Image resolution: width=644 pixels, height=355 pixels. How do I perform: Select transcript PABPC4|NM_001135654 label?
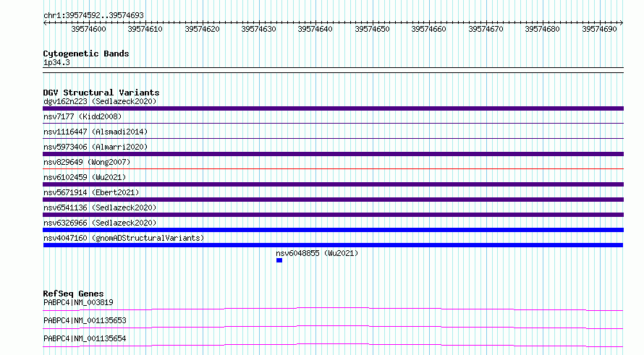point(85,338)
